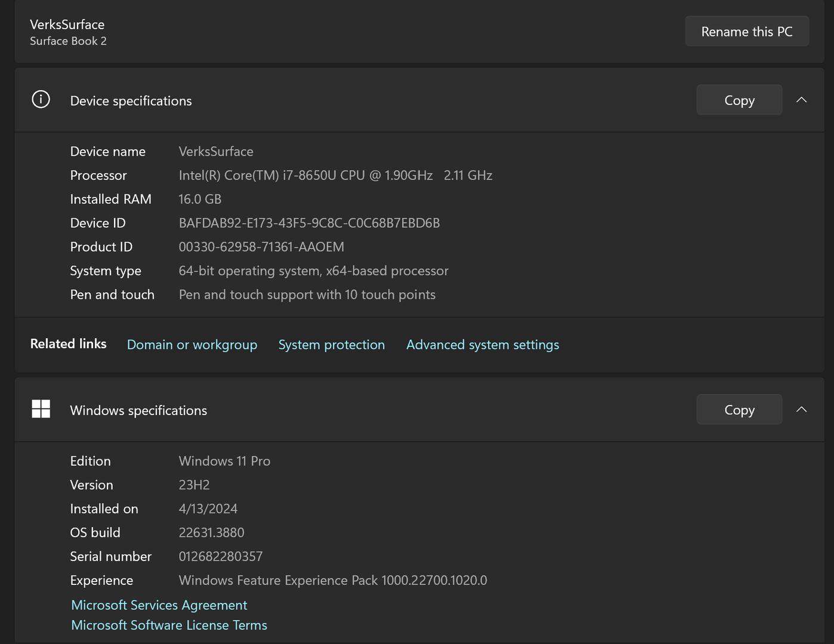Click the Device specifications header title
Screen dimensions: 834x644
point(131,101)
